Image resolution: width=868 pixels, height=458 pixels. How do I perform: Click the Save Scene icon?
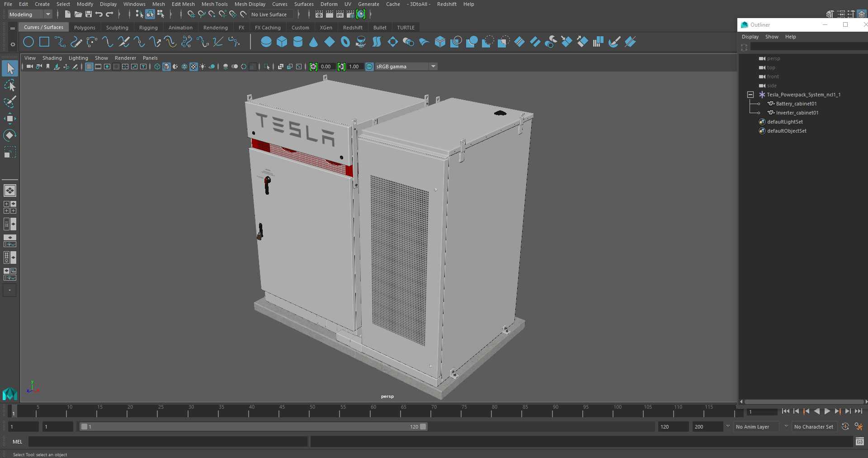[x=89, y=14]
